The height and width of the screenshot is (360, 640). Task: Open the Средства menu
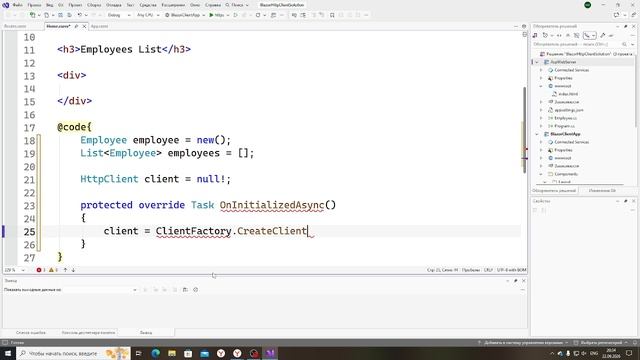(148, 5)
